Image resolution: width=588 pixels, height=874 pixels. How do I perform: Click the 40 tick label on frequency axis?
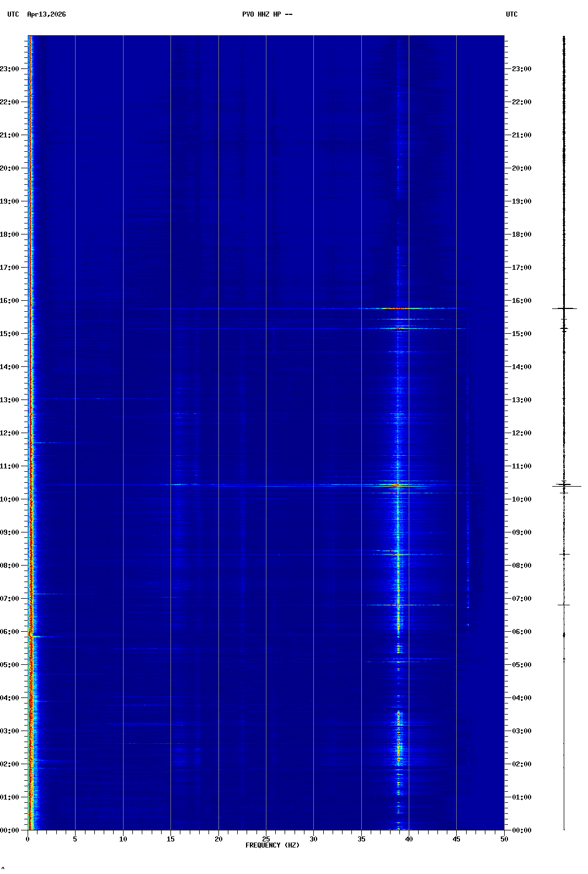(x=409, y=839)
